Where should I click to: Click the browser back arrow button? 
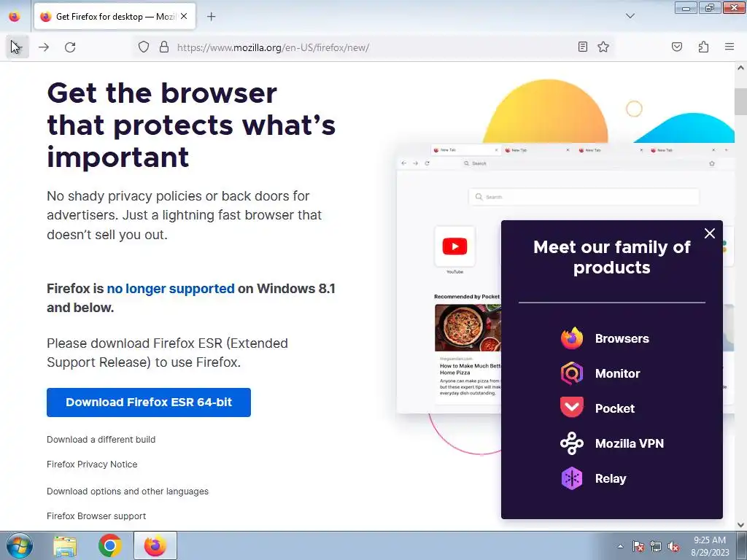tap(18, 47)
